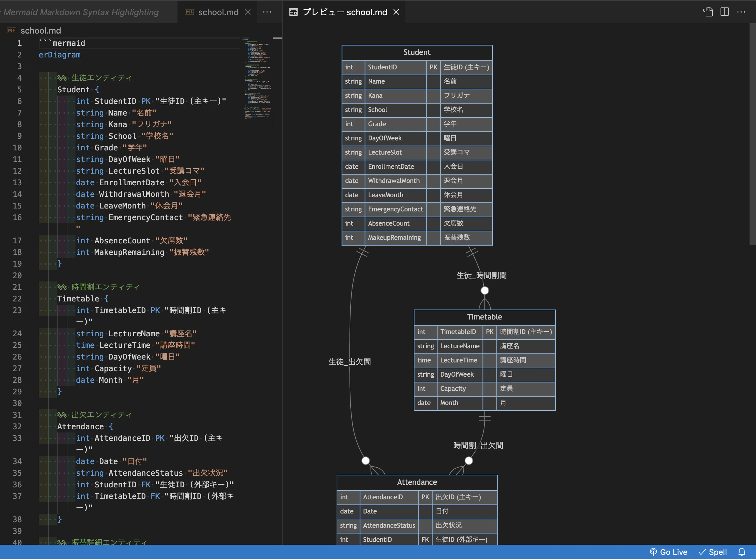Click the 緊急連絡先 cell in the Student table
756x559 pixels.
click(x=466, y=209)
